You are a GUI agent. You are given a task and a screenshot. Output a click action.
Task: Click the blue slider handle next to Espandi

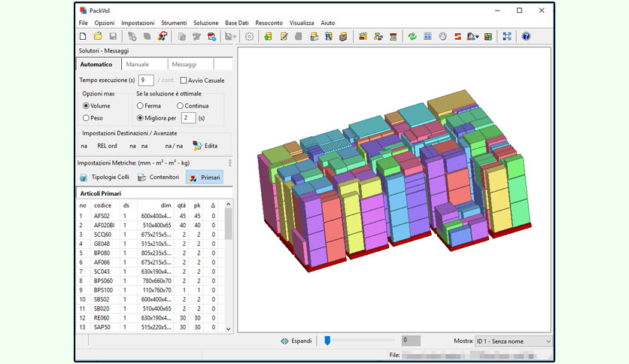coord(327,341)
